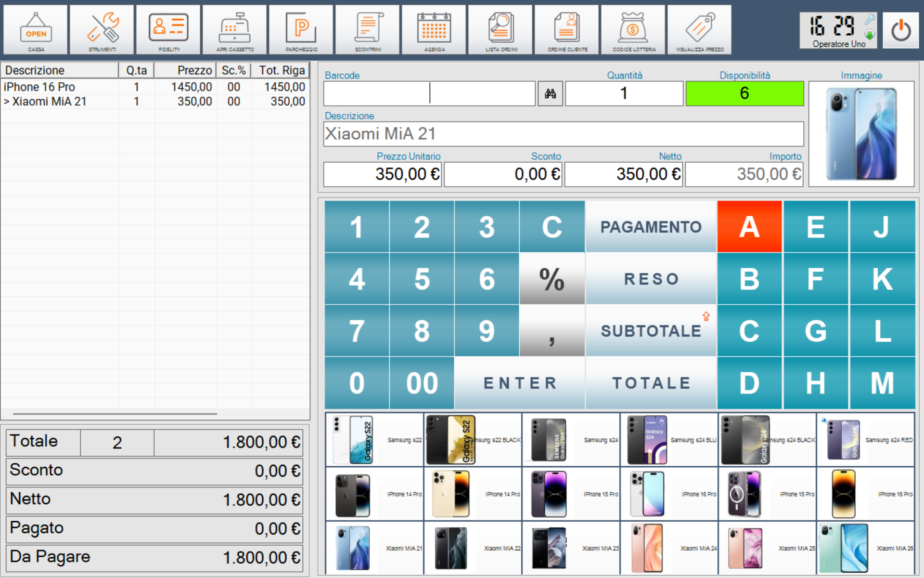The height and width of the screenshot is (578, 924).
Task: Select category M tab
Action: pos(882,383)
